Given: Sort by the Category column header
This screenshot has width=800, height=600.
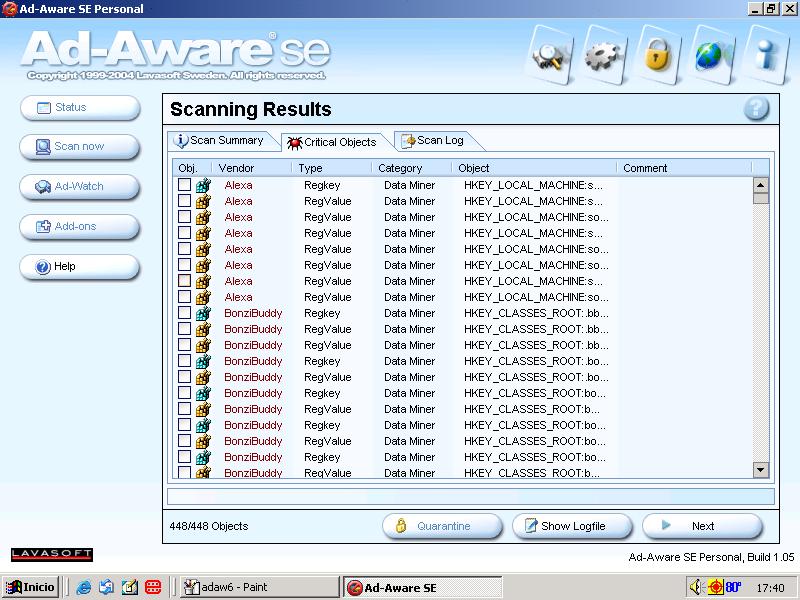Looking at the screenshot, I should coord(412,168).
